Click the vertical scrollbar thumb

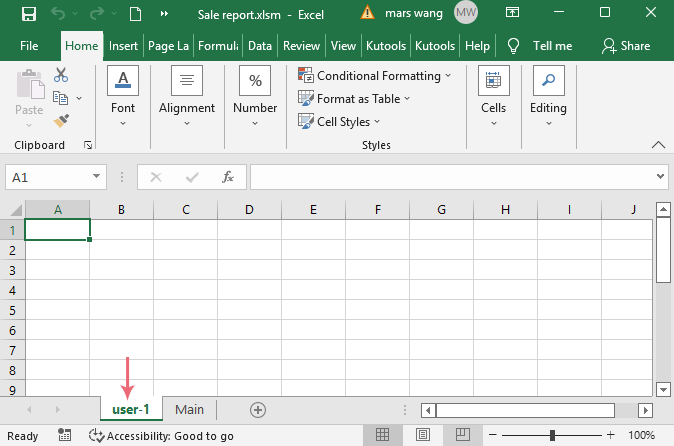663,250
